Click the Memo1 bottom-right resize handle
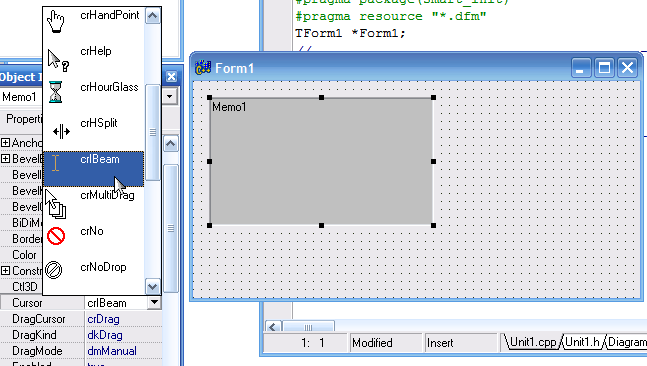Image resolution: width=647 pixels, height=366 pixels. 433,225
